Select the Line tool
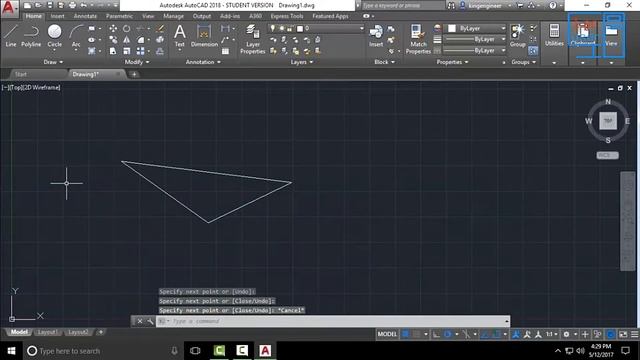This screenshot has height=360, width=640. tap(11, 36)
